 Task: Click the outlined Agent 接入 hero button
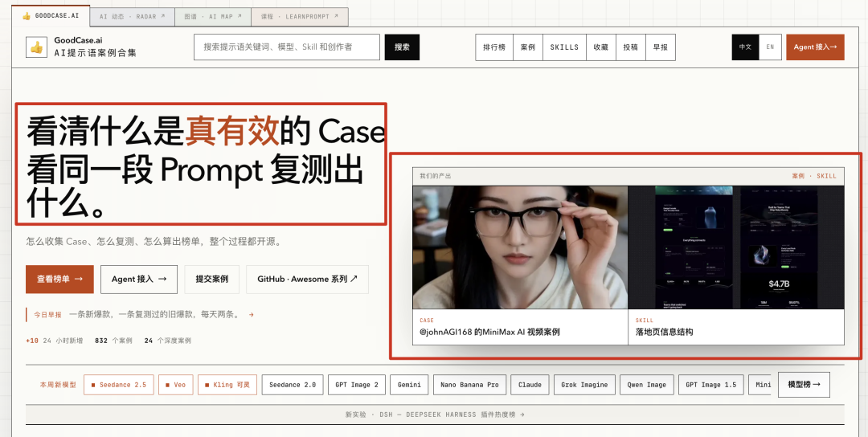139,280
